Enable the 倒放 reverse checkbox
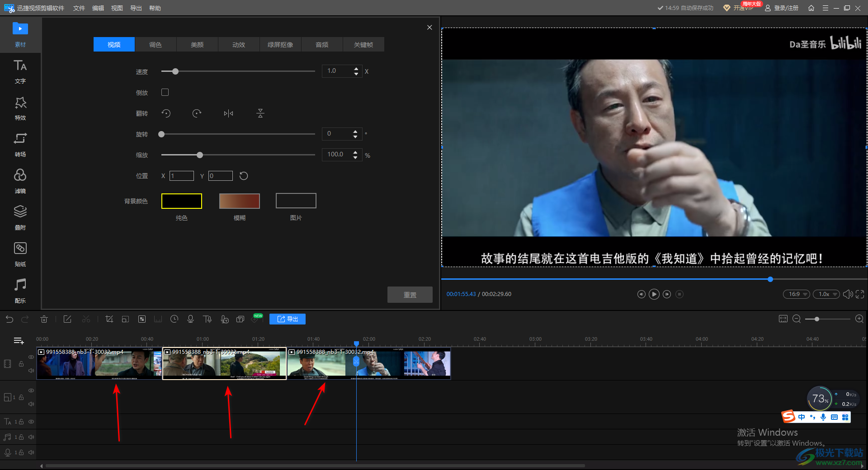 (x=165, y=92)
